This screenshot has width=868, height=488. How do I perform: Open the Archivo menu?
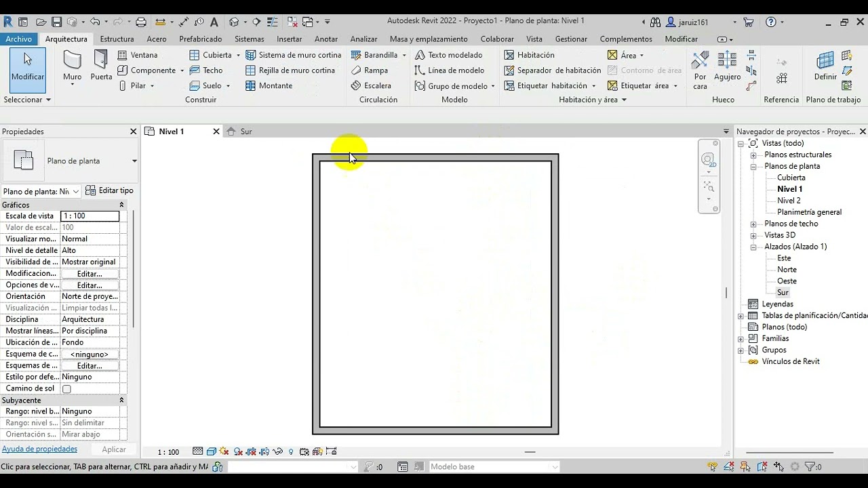pos(19,39)
